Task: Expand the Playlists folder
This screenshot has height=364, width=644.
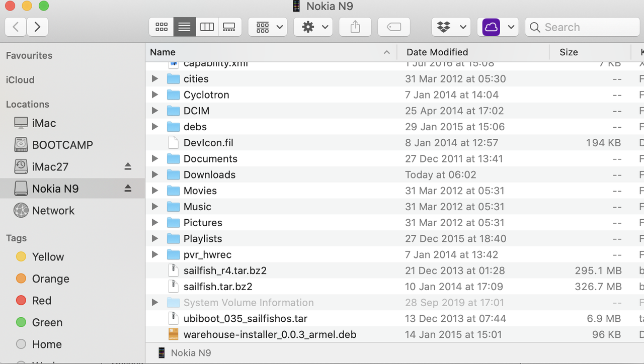Action: 155,239
